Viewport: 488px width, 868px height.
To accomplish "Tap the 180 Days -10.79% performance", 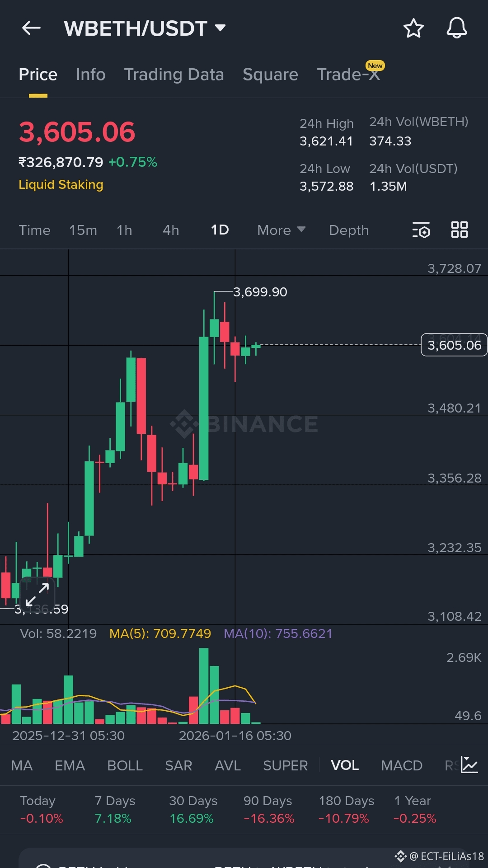I will pyautogui.click(x=346, y=809).
